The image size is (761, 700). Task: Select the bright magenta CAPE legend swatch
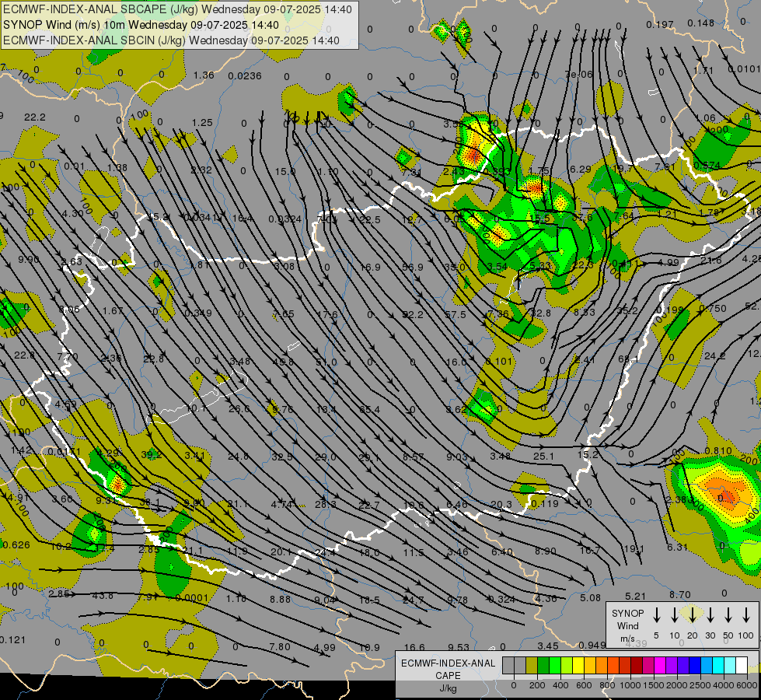660,666
